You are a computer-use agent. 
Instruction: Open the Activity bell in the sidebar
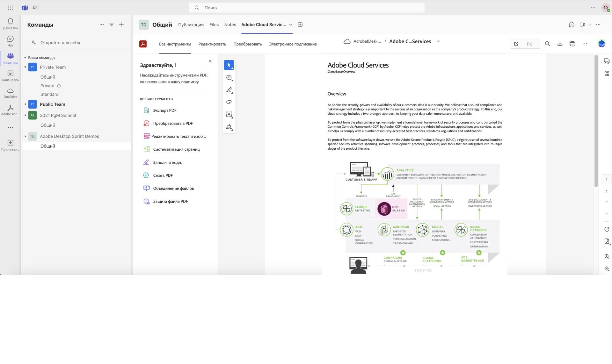point(10,24)
